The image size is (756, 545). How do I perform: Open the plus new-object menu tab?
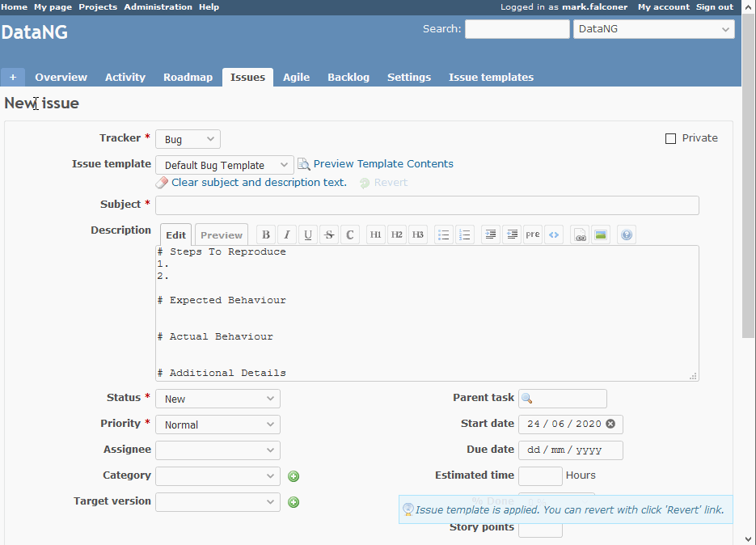[x=13, y=77]
